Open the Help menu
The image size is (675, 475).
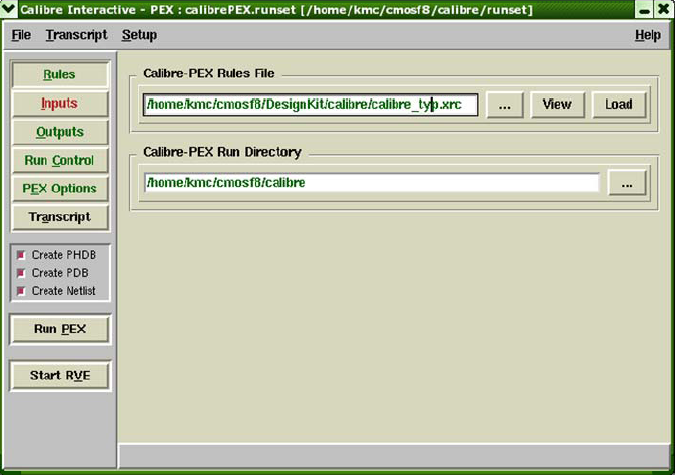pos(647,35)
